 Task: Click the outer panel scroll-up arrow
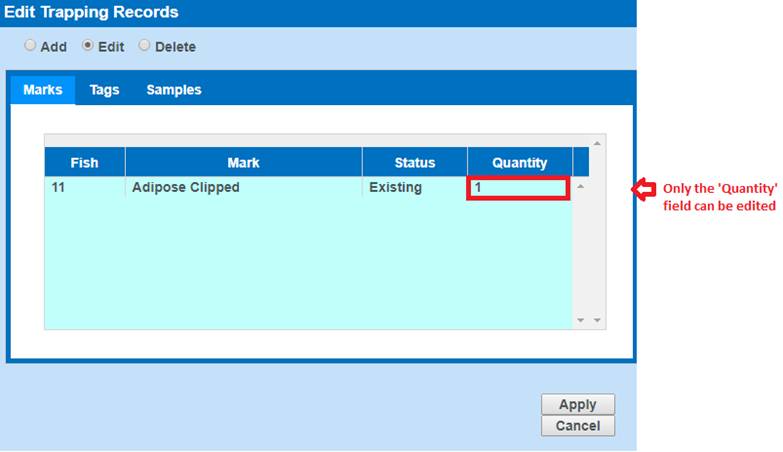[598, 143]
